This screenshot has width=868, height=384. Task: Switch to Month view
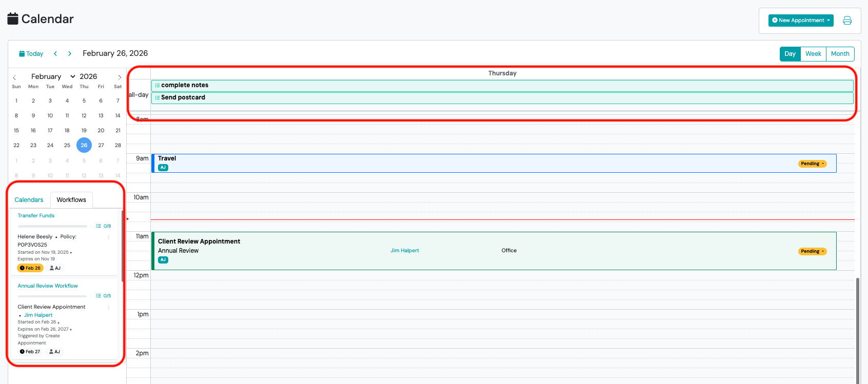click(840, 54)
